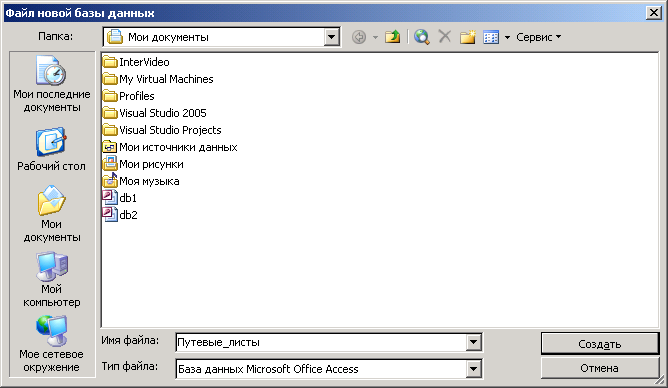Viewport: 668px width, 388px height.
Task: Click the Создать button
Action: [600, 344]
